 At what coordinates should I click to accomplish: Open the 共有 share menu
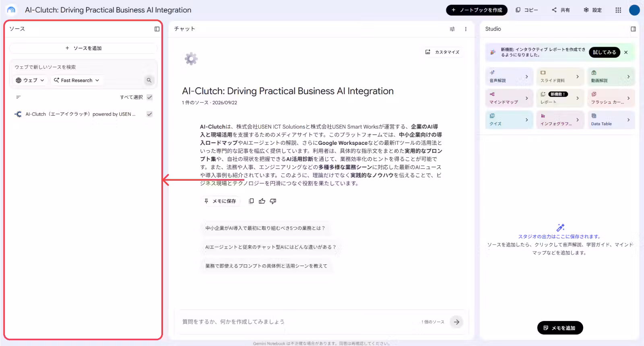561,10
